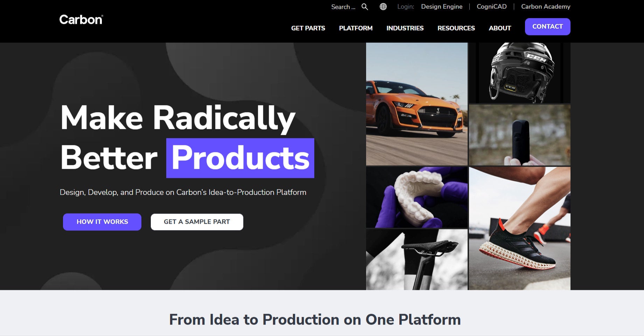The image size is (644, 336).
Task: Select the white dental aligner image
Action: click(417, 197)
